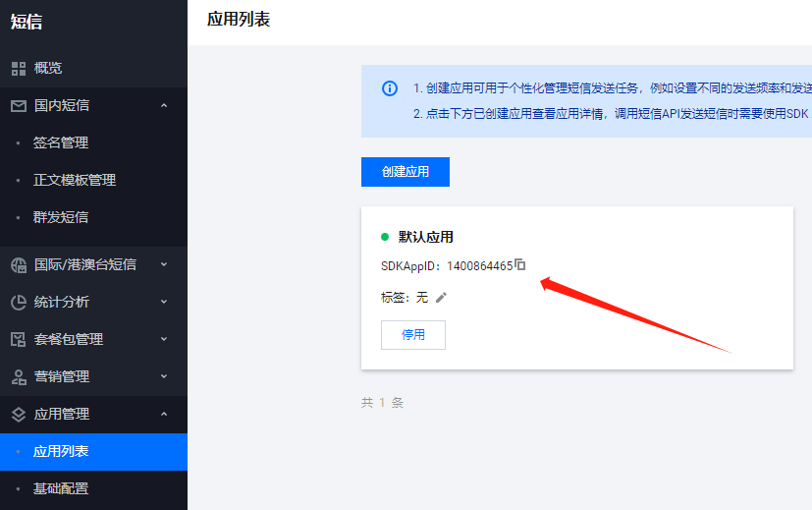Go to 基础配置 in sidebar
Screen dimensions: 812x510
[x=61, y=488]
